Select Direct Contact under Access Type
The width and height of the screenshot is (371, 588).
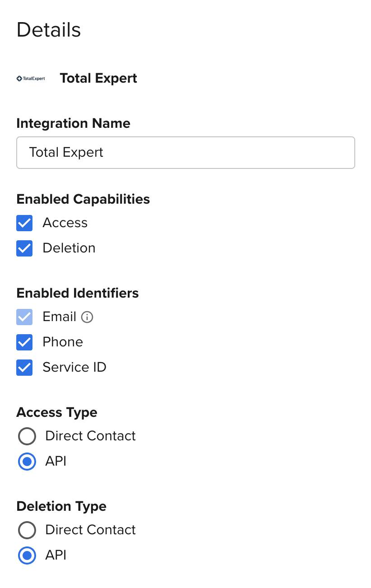(x=27, y=436)
